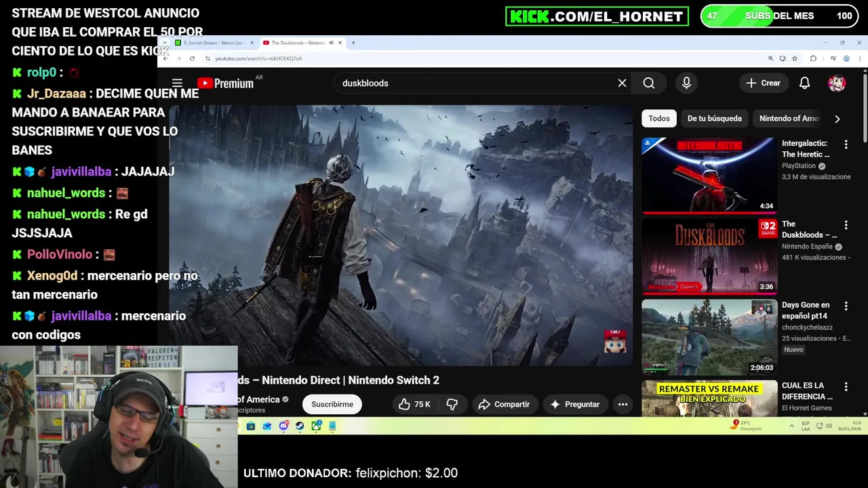This screenshot has width=868, height=488.
Task: Open more video actions ellipsis
Action: (x=623, y=404)
